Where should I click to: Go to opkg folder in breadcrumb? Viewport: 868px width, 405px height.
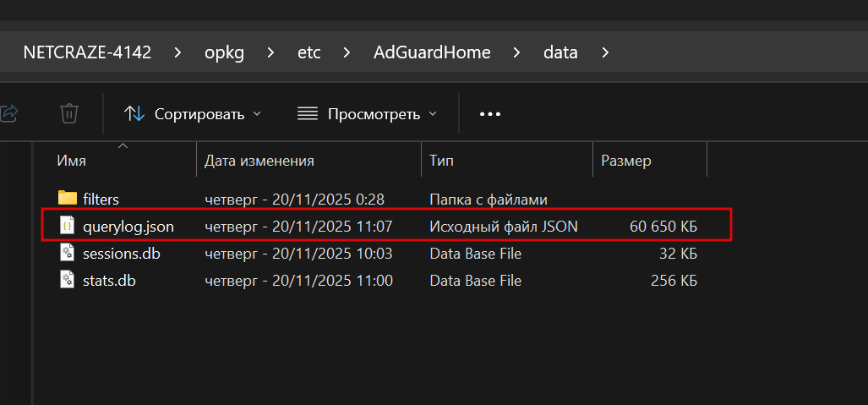pos(223,52)
